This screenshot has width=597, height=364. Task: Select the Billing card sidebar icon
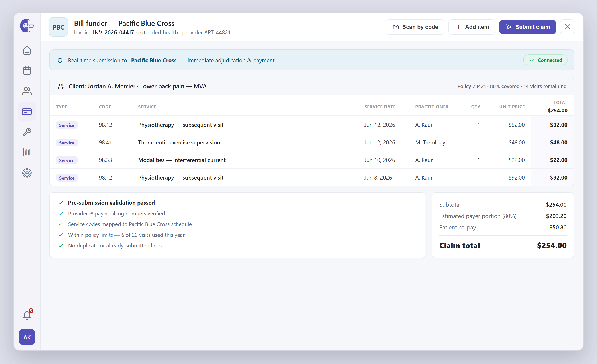coord(27,111)
